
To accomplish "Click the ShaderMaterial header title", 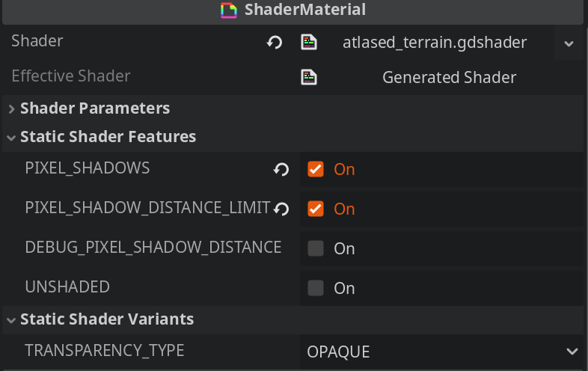I will [305, 10].
